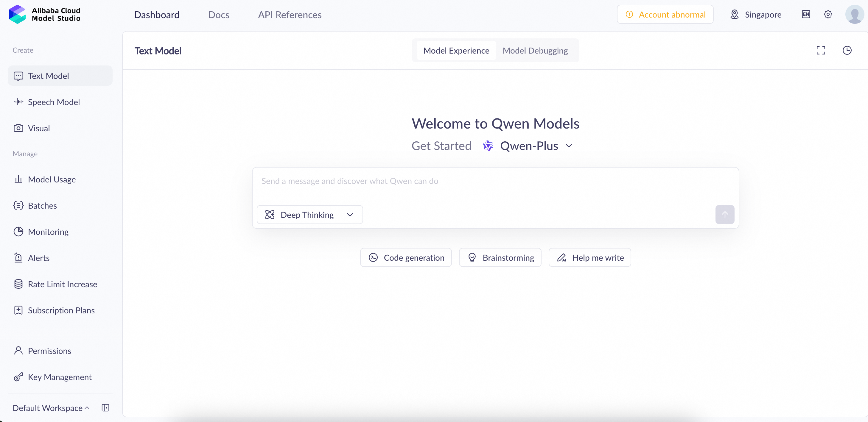Choose the Code generation prompt suggestion
Screen dimensions: 868x422
(x=406, y=257)
